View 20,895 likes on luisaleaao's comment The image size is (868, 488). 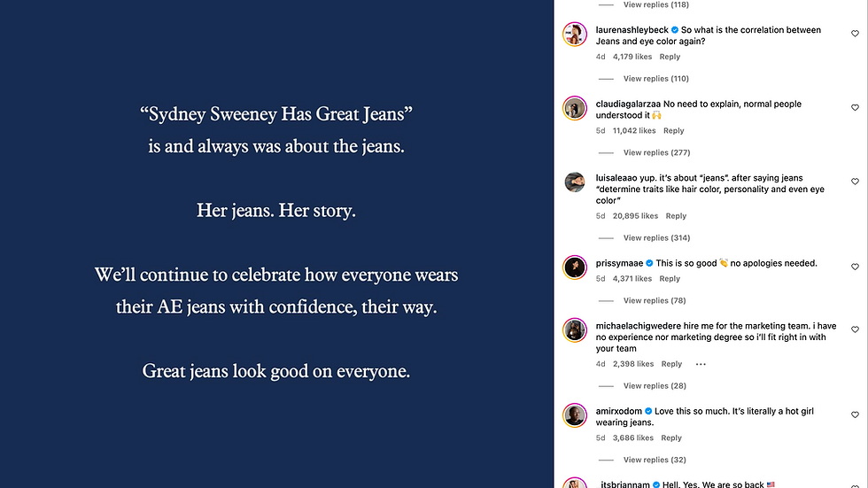635,216
